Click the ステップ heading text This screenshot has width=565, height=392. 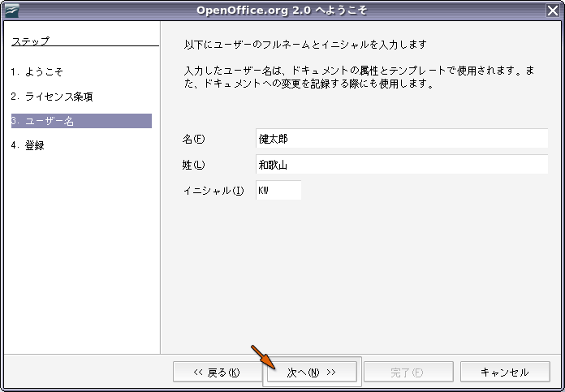pos(30,41)
